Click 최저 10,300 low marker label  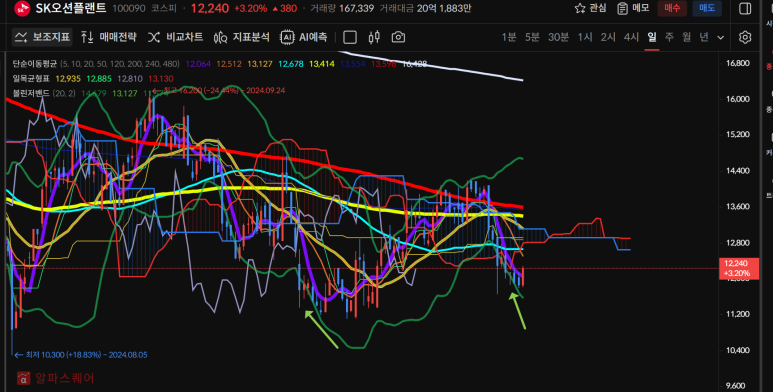click(81, 355)
